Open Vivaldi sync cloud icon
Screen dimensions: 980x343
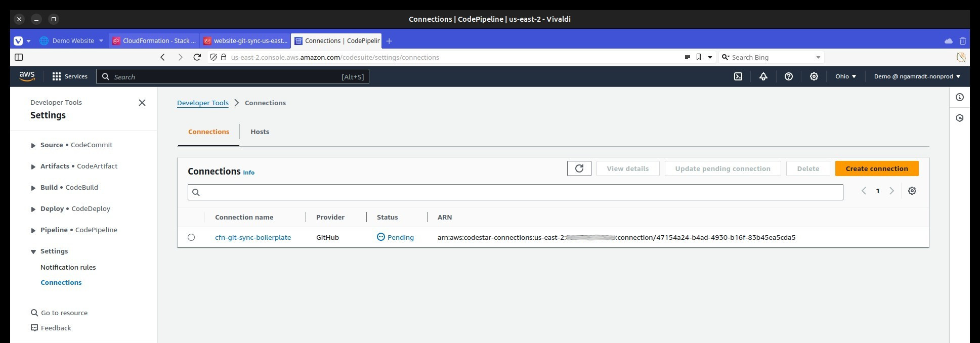coord(949,41)
